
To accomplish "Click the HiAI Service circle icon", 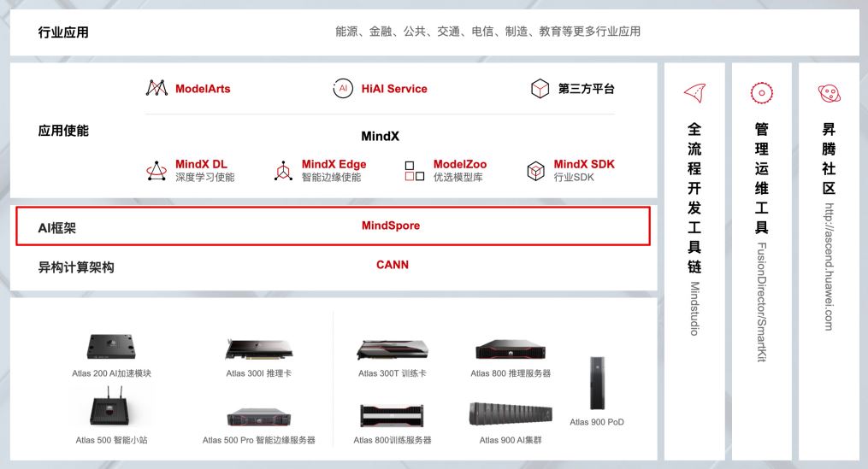I will click(343, 89).
